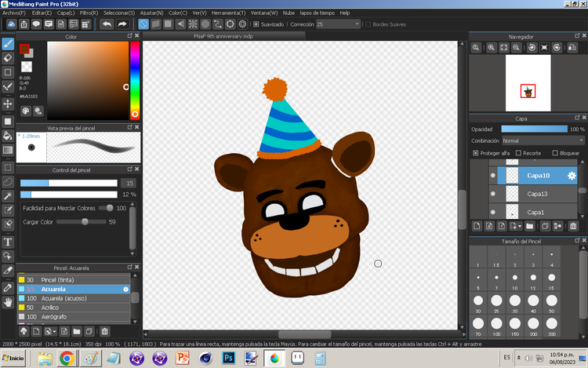588x368 pixels.
Task: Hide the Capa13 layer visibility dot
Action: click(492, 194)
